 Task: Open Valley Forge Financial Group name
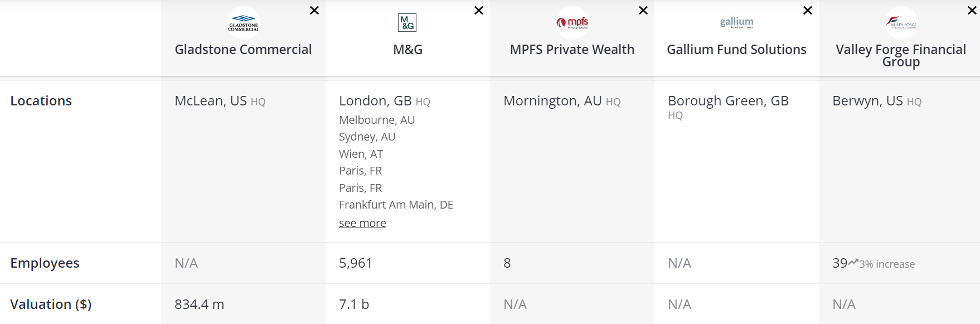(901, 55)
